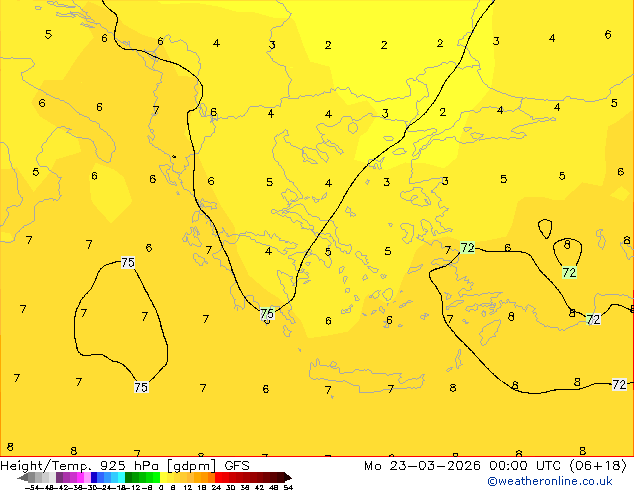
Task: Pick the cyan swatch in the legend
Action: [x=121, y=477]
